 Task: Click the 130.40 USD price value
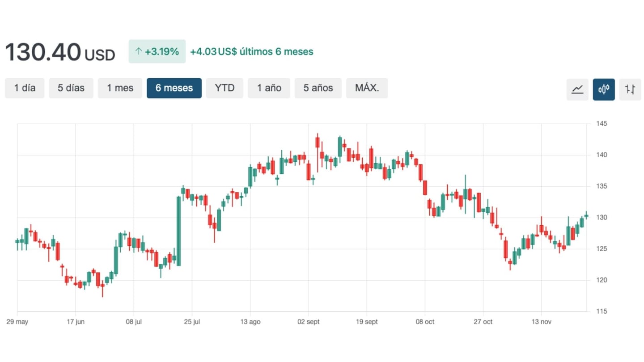pyautogui.click(x=59, y=52)
